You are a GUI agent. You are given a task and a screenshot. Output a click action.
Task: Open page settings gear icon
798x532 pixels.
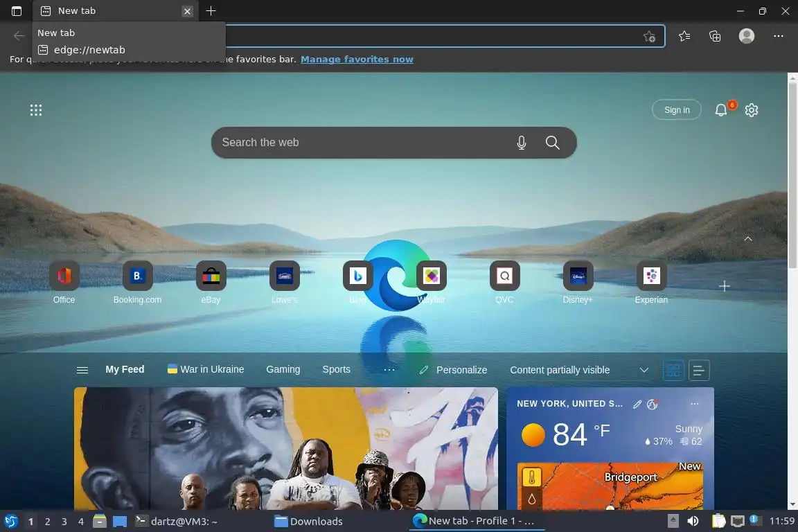[752, 110]
